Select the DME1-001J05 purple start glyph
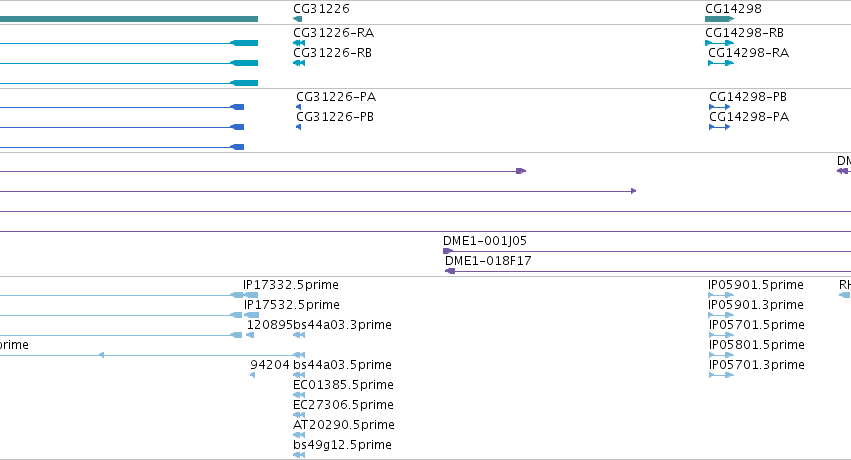This screenshot has height=460, width=851. (x=448, y=251)
